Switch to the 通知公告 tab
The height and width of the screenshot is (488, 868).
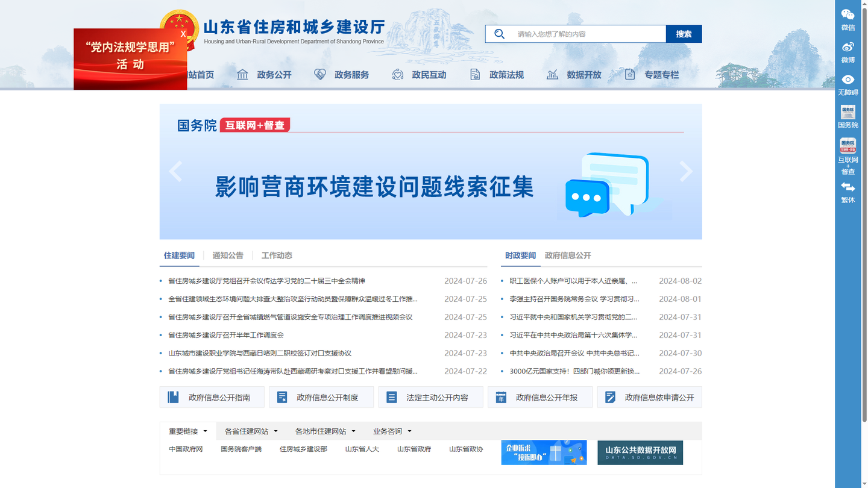tap(228, 255)
